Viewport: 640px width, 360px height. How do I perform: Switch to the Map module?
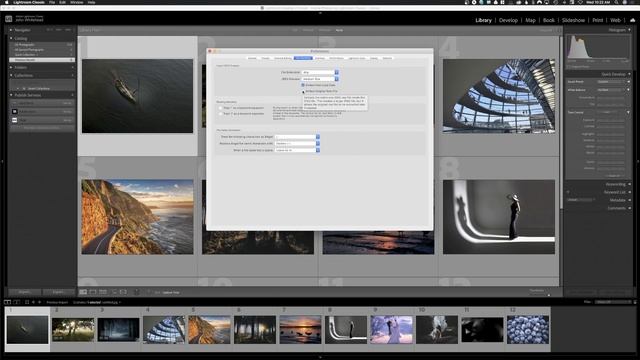[530, 20]
